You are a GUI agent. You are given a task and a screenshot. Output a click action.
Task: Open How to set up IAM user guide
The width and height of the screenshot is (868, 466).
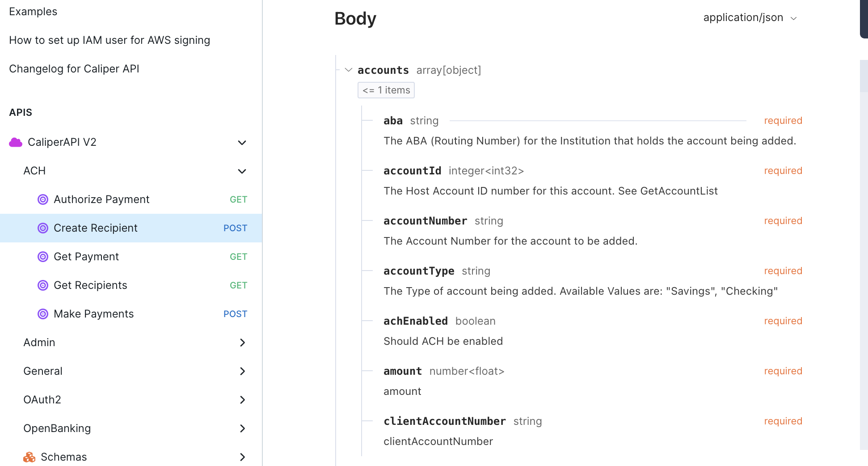click(x=110, y=40)
